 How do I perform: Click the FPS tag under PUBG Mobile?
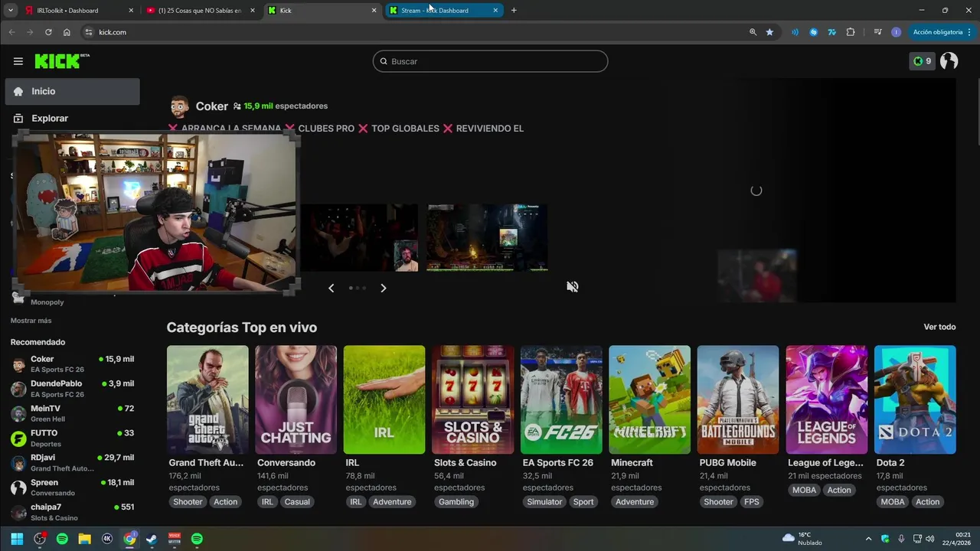tap(751, 502)
